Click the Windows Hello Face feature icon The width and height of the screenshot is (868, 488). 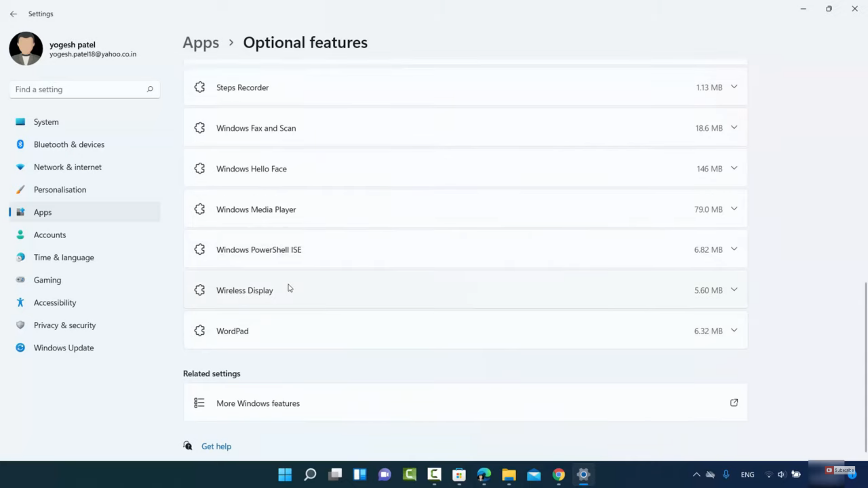pos(199,169)
